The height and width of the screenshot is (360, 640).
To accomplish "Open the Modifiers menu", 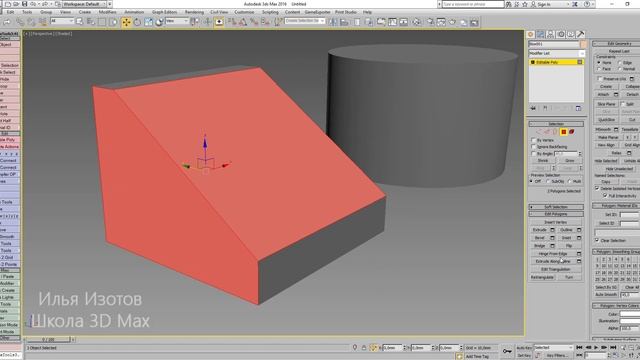I will [x=107, y=12].
